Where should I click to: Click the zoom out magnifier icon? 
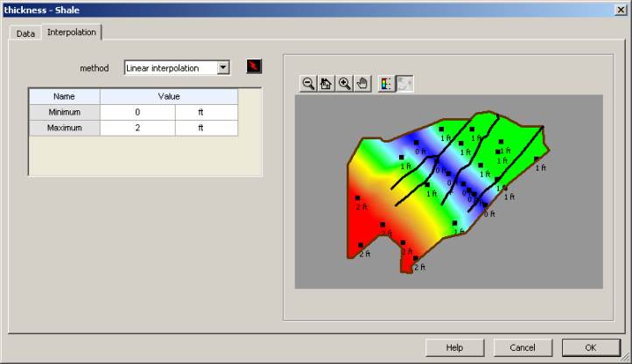[x=308, y=83]
